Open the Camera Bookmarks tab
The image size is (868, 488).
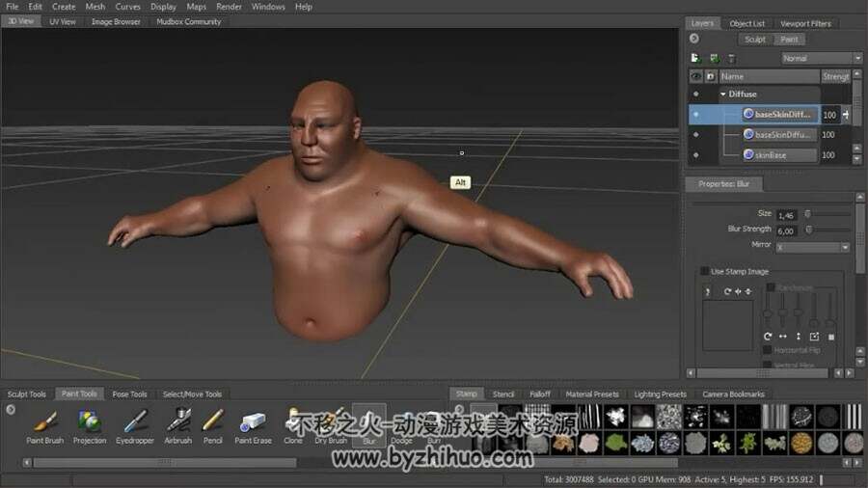[733, 393]
